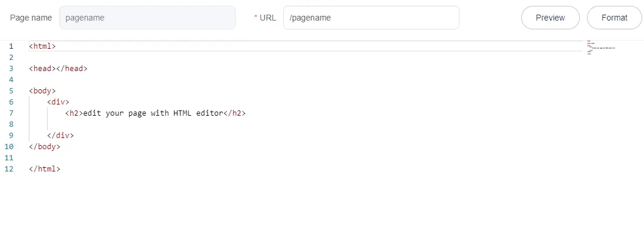
Task: Place cursor on opening body tag
Action: click(x=42, y=90)
